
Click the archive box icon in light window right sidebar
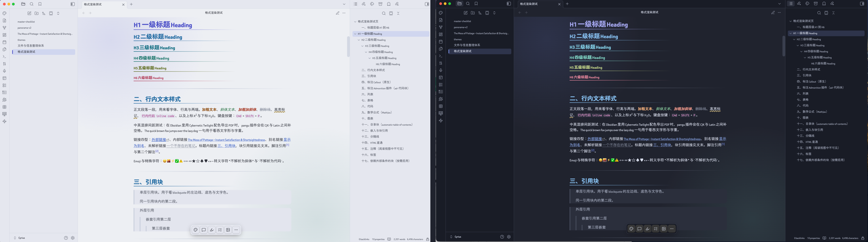pyautogui.click(x=381, y=4)
